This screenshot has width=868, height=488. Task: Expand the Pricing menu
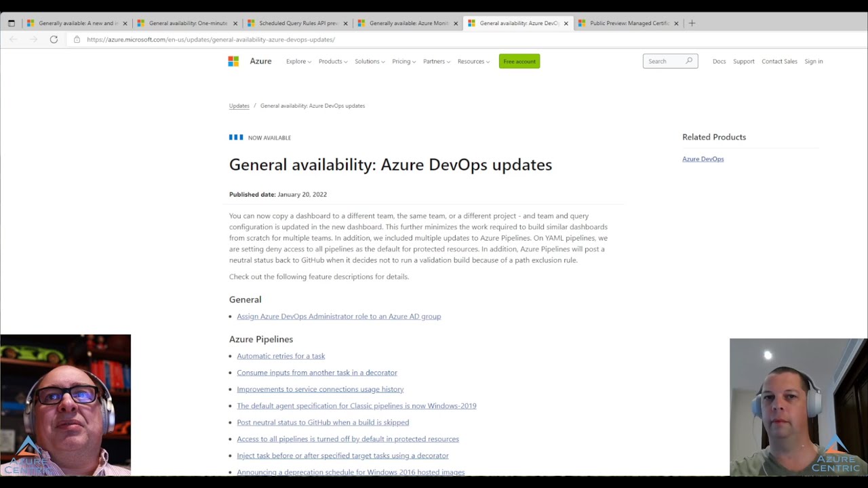(403, 61)
